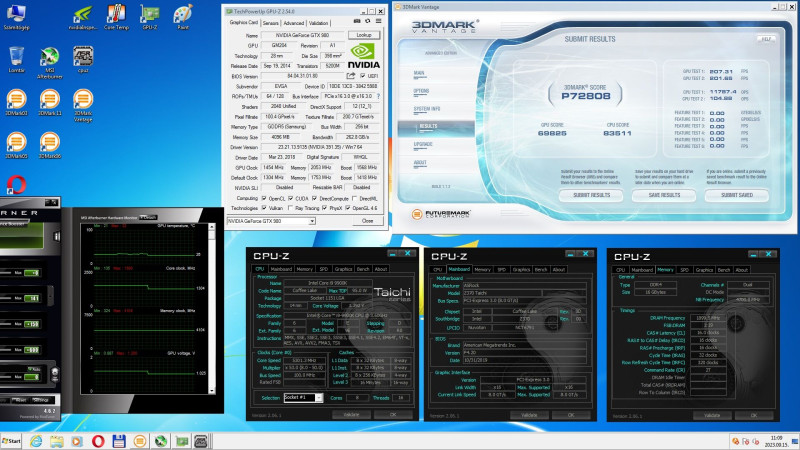Open the nvidiaInspector desktop shortcut

83,17
